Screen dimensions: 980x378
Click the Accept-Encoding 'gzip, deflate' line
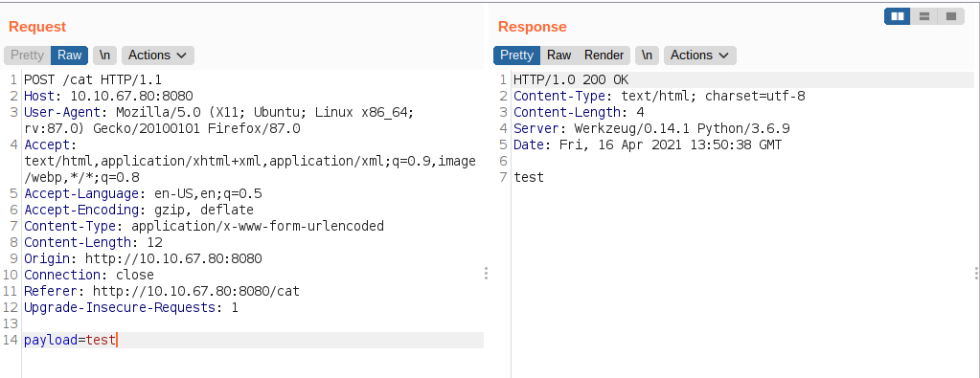(139, 210)
